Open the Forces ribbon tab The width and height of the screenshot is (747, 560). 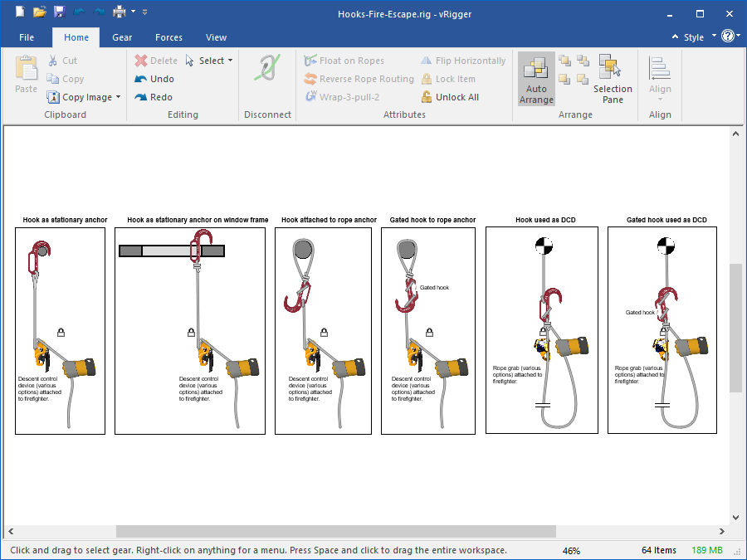point(168,37)
